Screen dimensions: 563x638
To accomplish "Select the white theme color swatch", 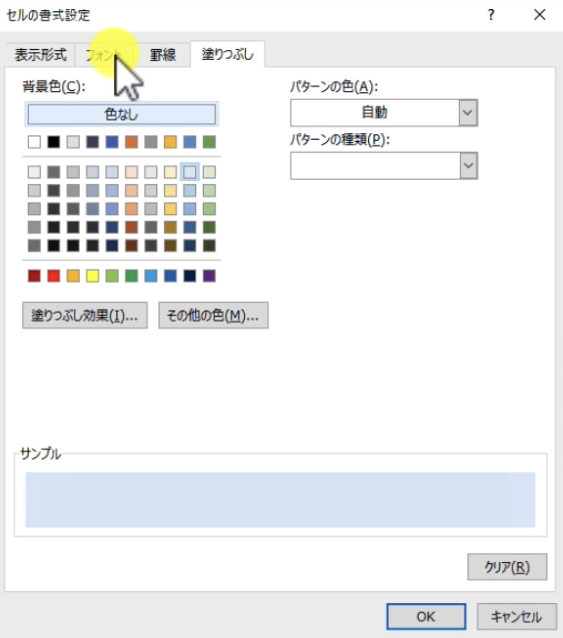I will (x=34, y=142).
